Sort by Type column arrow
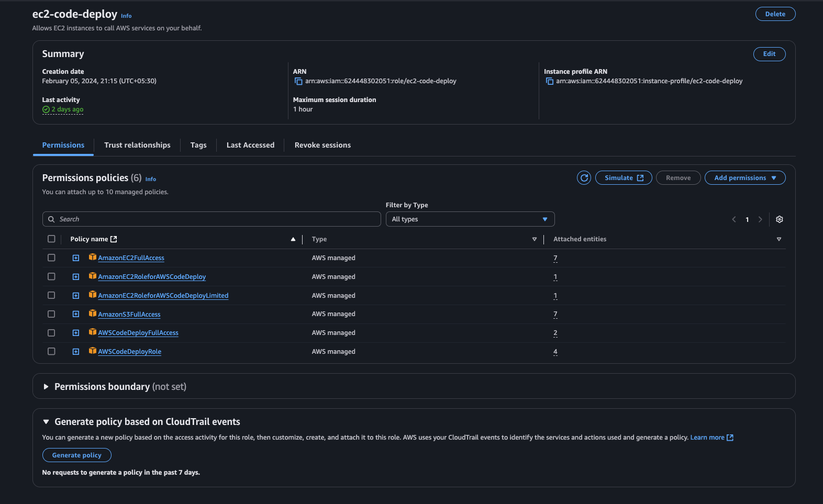 click(535, 239)
